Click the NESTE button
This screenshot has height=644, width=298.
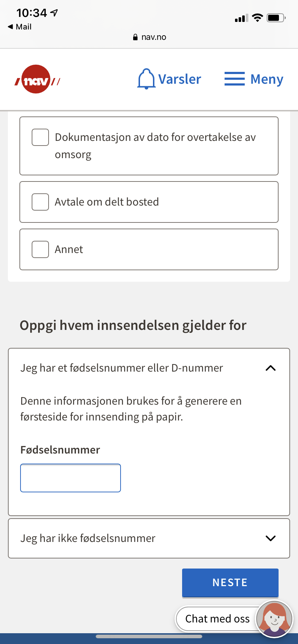(230, 583)
